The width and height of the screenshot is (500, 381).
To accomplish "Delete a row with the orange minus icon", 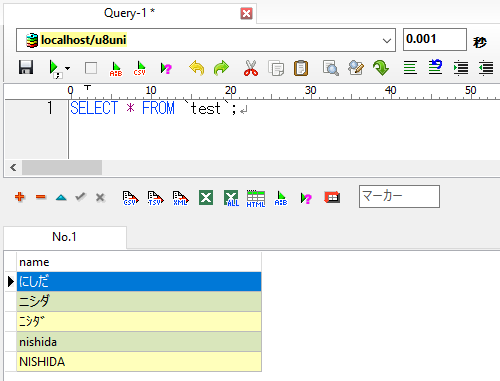I will click(41, 197).
